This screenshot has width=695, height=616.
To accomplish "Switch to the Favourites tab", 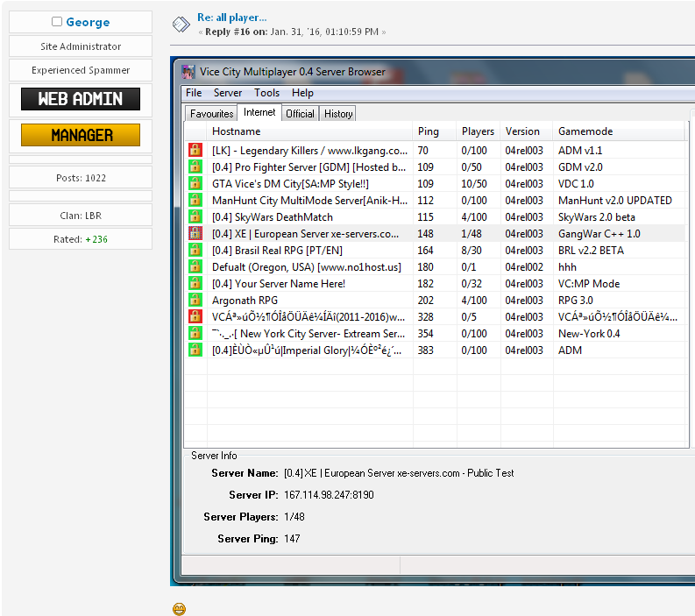I will [211, 114].
